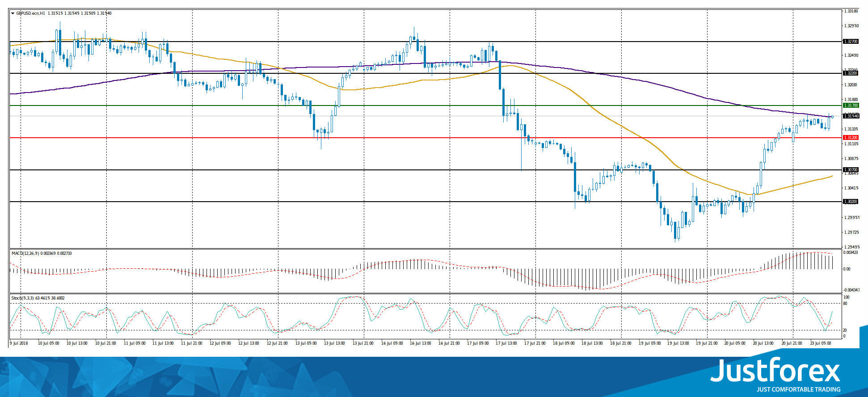Click the 17 Jul 05:00 time label
Image resolution: width=868 pixels, height=397 pixels.
tap(478, 343)
